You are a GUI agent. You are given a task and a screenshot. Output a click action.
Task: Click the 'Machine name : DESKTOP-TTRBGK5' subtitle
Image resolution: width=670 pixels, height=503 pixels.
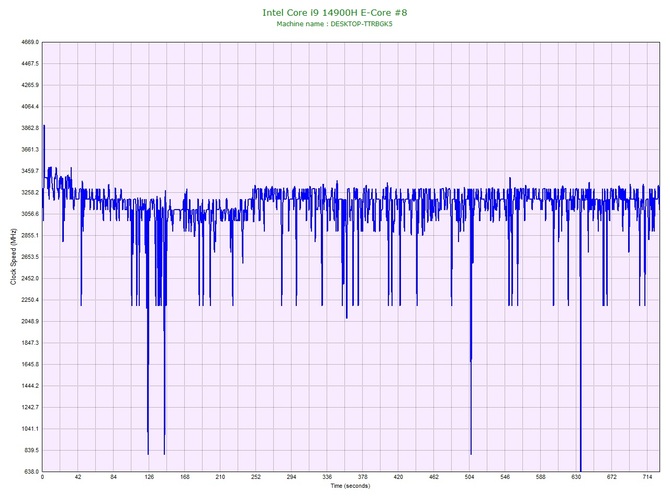tap(334, 24)
